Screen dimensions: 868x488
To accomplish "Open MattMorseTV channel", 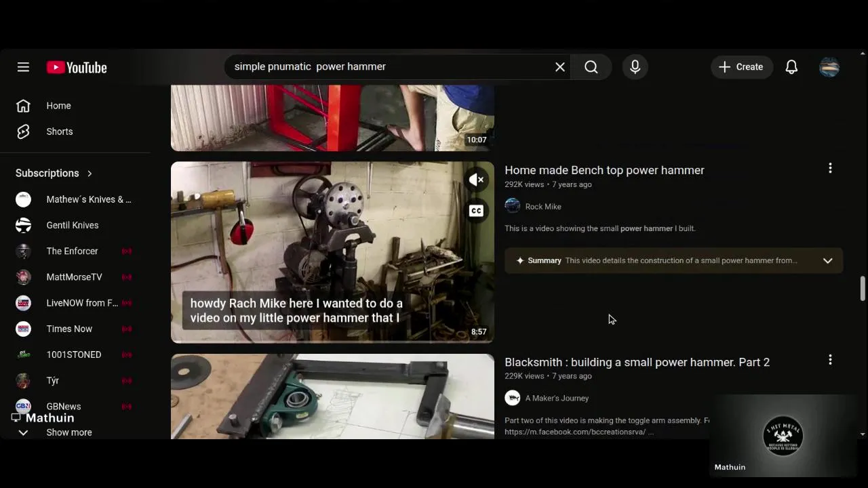I will pyautogui.click(x=75, y=277).
